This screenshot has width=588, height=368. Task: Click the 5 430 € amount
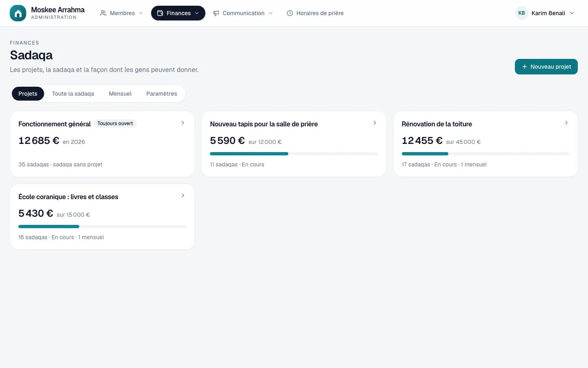[36, 213]
